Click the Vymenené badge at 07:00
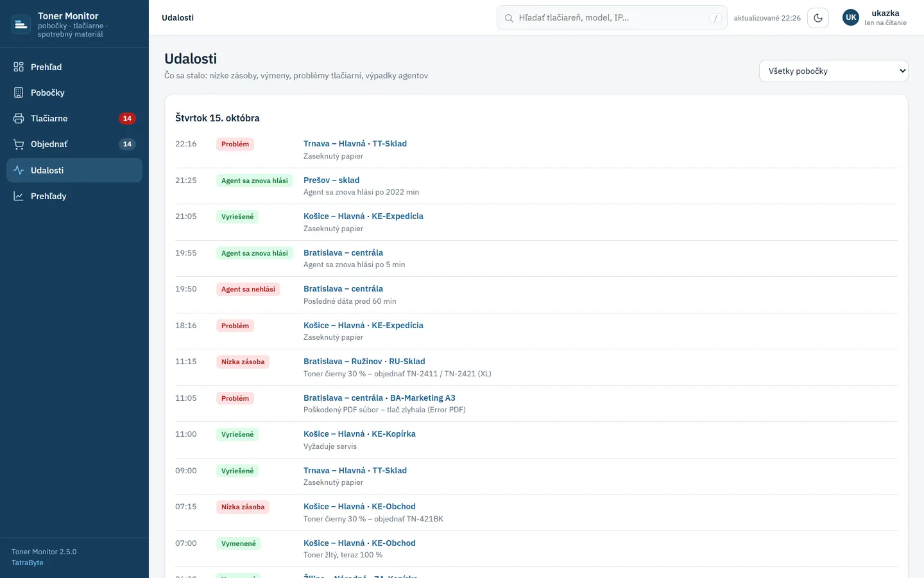This screenshot has height=578, width=924. point(239,544)
